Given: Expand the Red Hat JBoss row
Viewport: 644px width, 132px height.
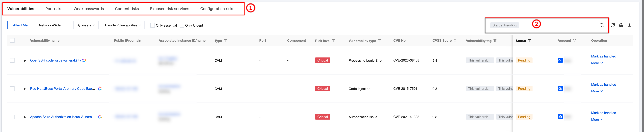Looking at the screenshot, I should point(25,89).
